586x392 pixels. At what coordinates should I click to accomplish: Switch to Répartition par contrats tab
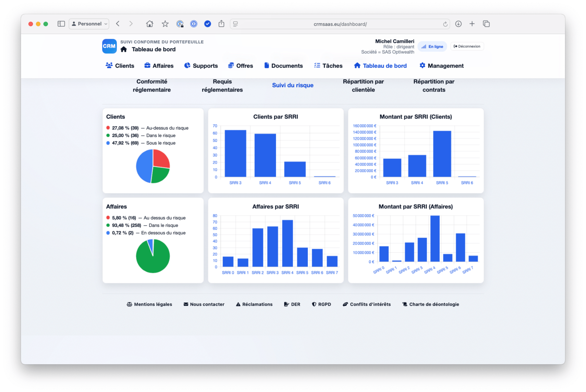point(433,85)
